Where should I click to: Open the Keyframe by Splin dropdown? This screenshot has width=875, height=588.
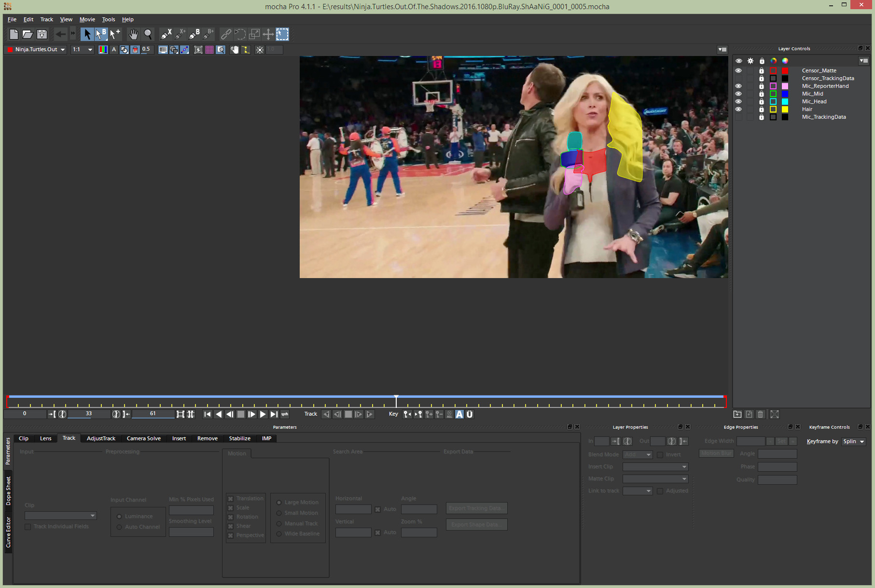tap(854, 441)
